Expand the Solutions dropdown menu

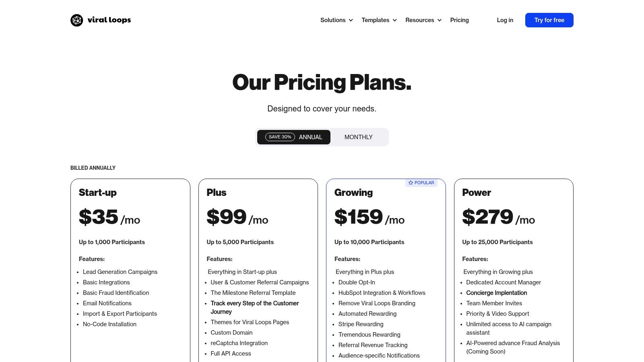coord(333,20)
